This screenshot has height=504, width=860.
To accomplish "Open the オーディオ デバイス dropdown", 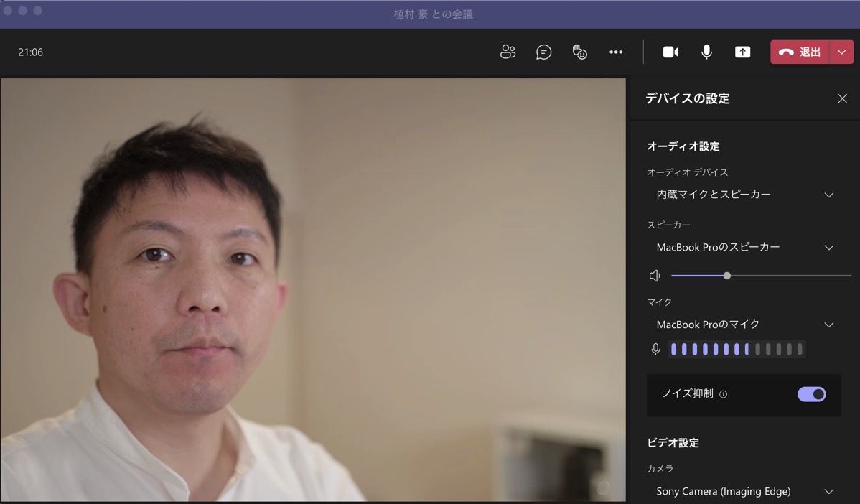I will 744,195.
